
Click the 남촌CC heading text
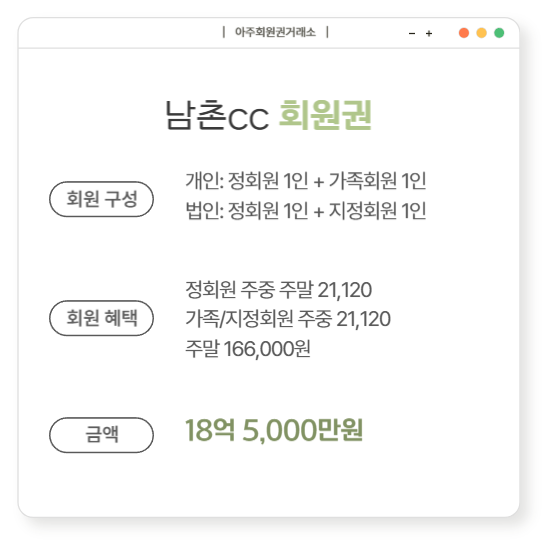pyautogui.click(x=217, y=116)
